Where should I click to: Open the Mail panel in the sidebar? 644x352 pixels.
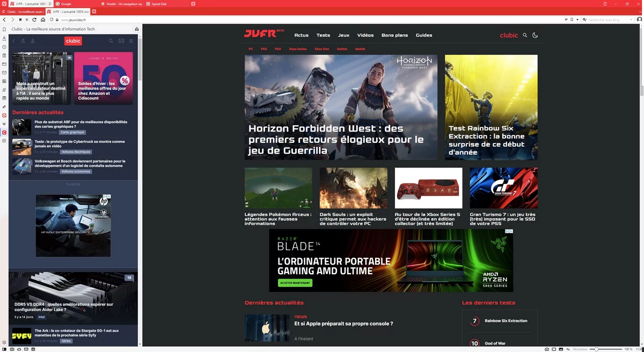[x=4, y=72]
